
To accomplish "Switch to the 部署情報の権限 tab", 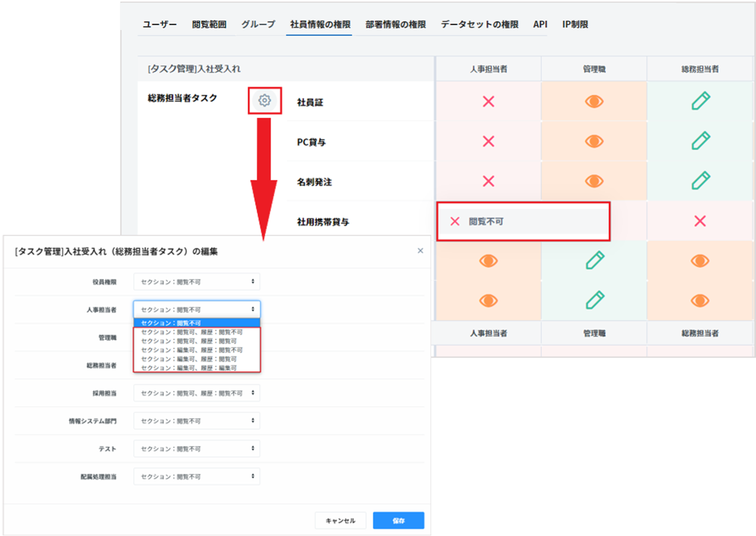I will 395,25.
